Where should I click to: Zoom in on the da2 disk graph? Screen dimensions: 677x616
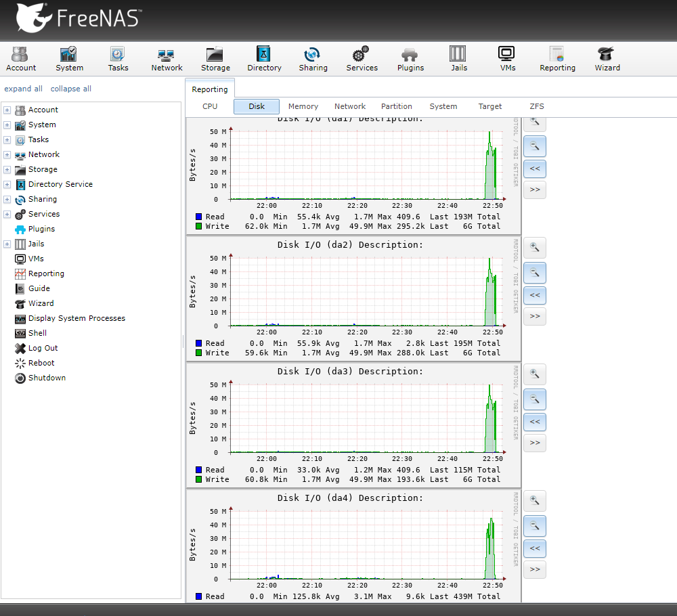click(535, 248)
